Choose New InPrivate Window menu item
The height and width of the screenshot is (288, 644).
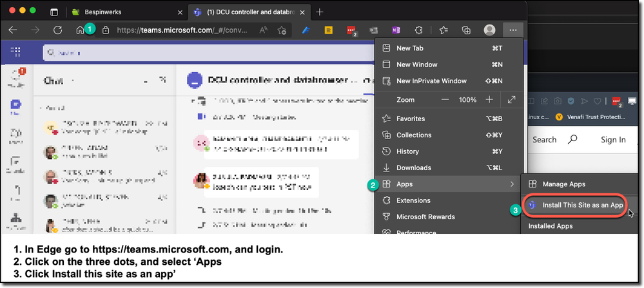[449, 81]
